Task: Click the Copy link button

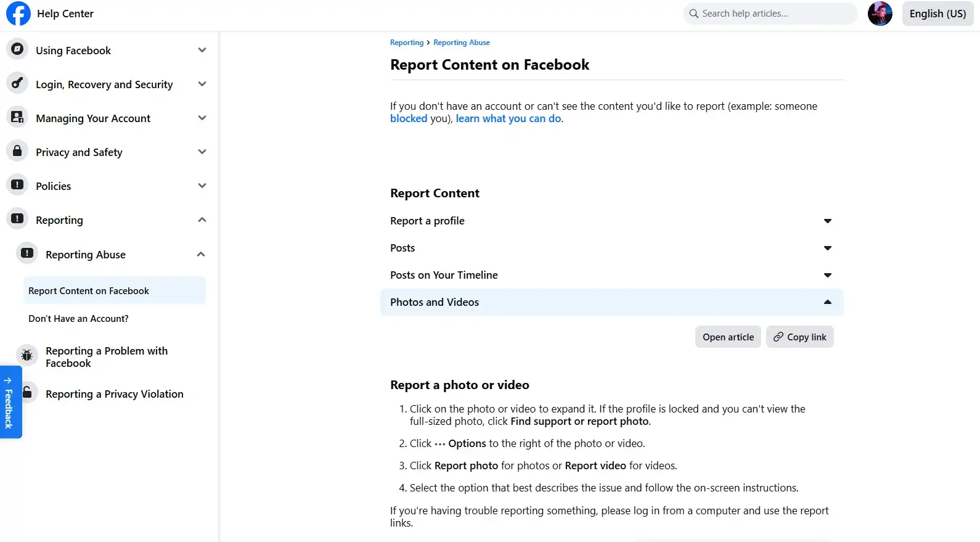Action: click(799, 337)
